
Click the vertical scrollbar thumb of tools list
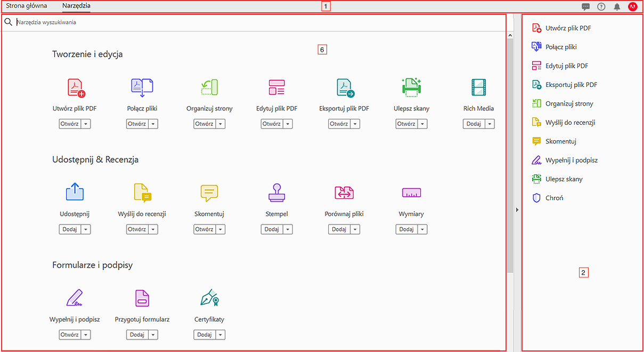coord(510,156)
